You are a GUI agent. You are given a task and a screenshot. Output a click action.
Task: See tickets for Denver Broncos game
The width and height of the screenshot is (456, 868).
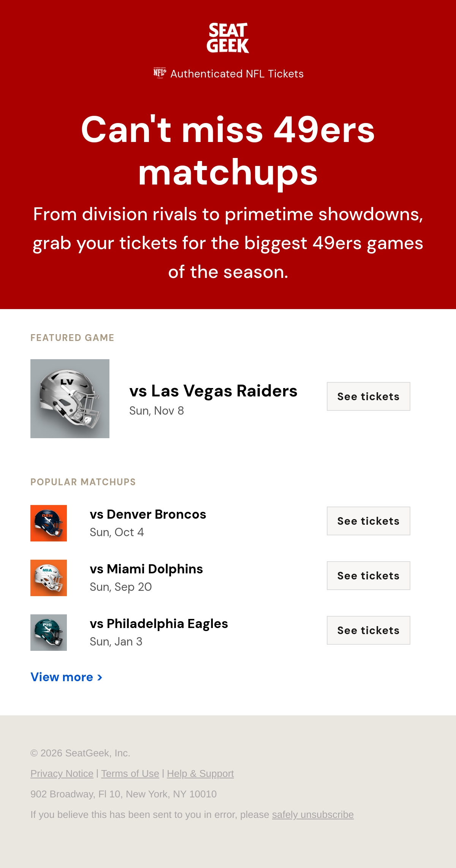click(369, 521)
